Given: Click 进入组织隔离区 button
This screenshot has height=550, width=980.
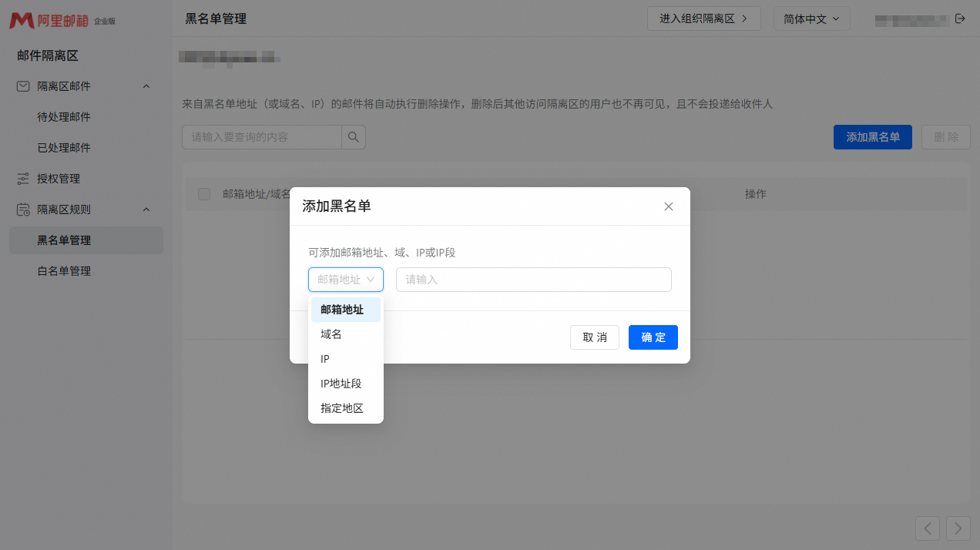Looking at the screenshot, I should tap(704, 18).
